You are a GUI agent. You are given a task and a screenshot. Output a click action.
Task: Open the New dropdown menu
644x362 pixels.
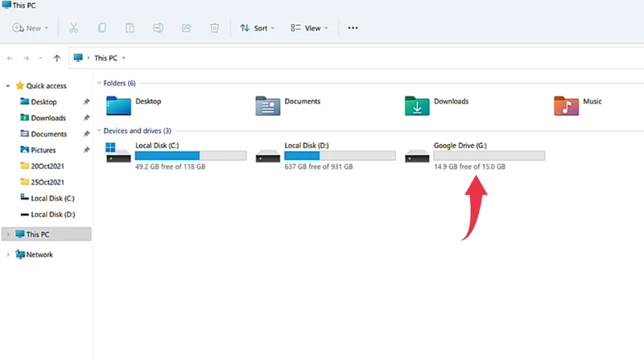pyautogui.click(x=31, y=27)
